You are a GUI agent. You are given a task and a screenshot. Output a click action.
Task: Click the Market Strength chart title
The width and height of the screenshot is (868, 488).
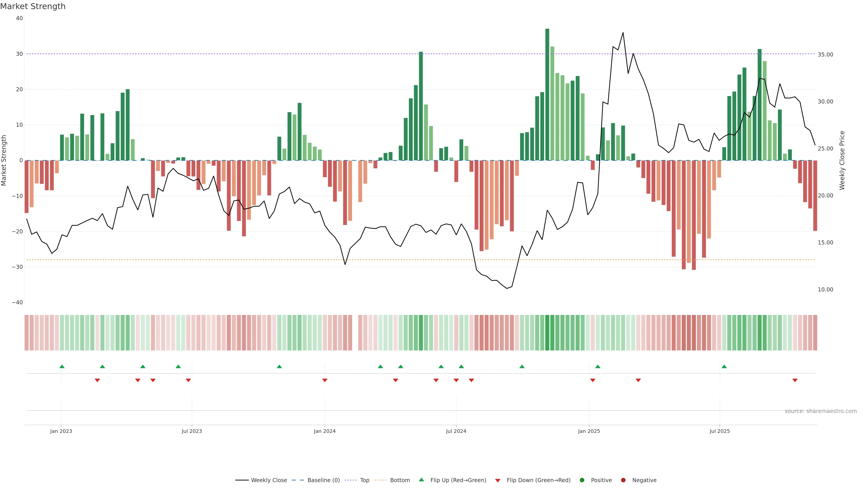point(33,6)
